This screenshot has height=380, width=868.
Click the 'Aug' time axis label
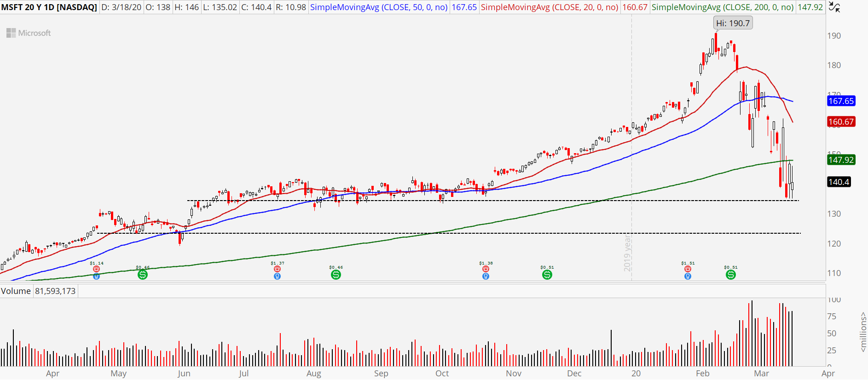pos(314,374)
